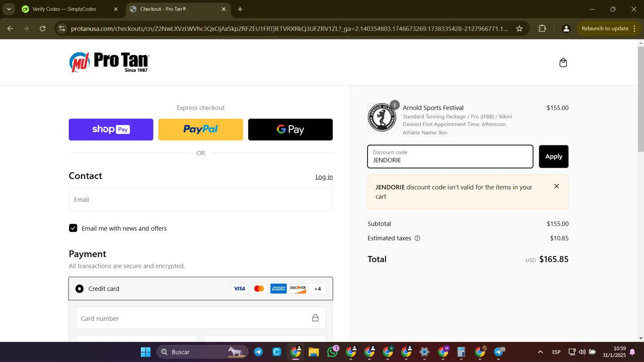This screenshot has width=644, height=362.
Task: Click the Total $165.85 amount
Action: (554, 259)
